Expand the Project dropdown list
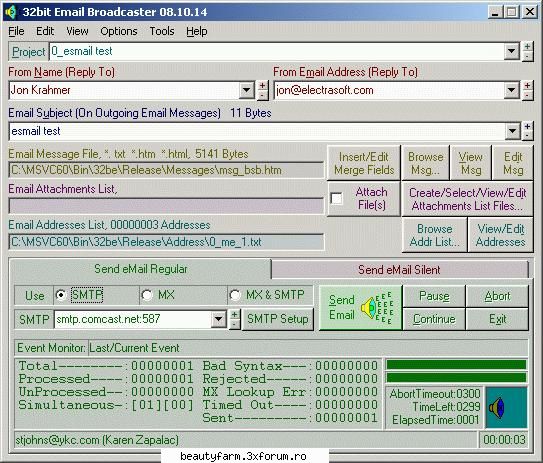The image size is (543, 463). tap(511, 52)
